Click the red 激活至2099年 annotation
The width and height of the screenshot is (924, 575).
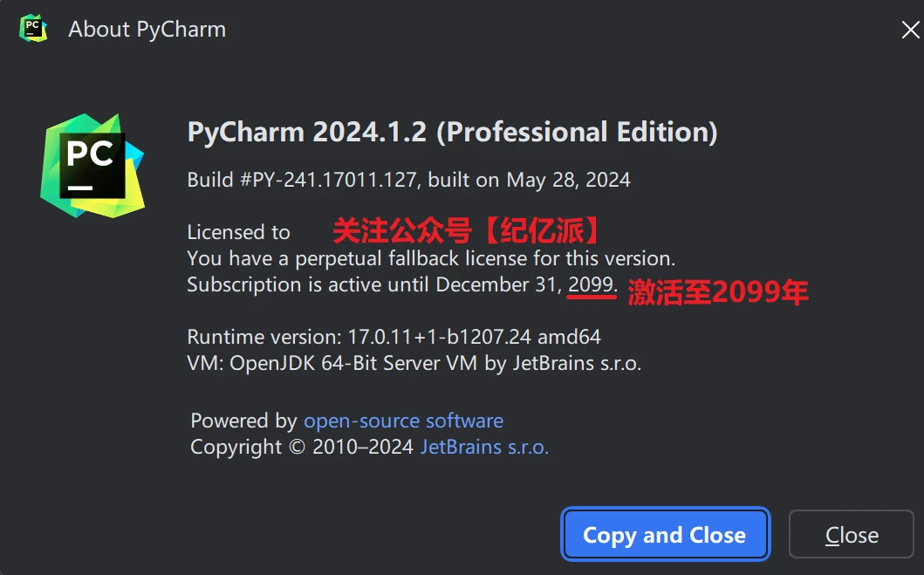(717, 293)
